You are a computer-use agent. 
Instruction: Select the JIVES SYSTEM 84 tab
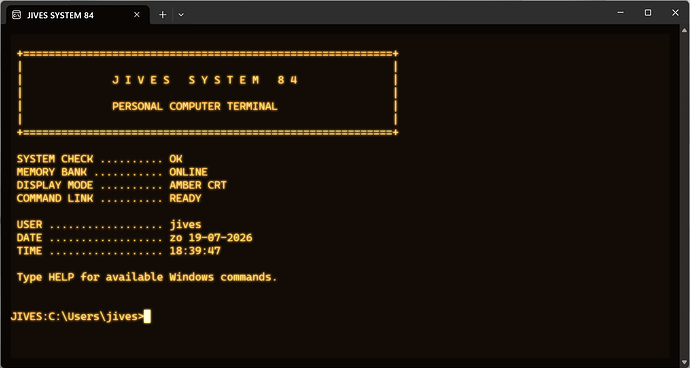78,15
